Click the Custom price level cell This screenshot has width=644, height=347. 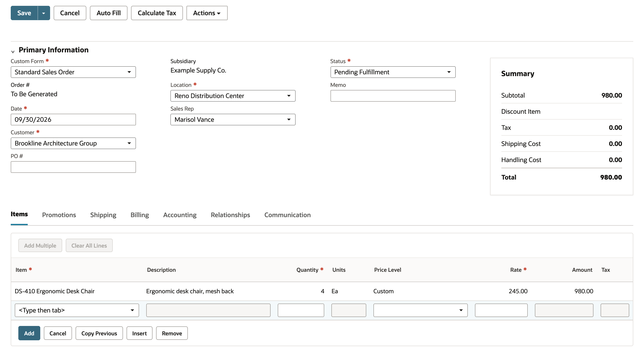click(x=383, y=291)
